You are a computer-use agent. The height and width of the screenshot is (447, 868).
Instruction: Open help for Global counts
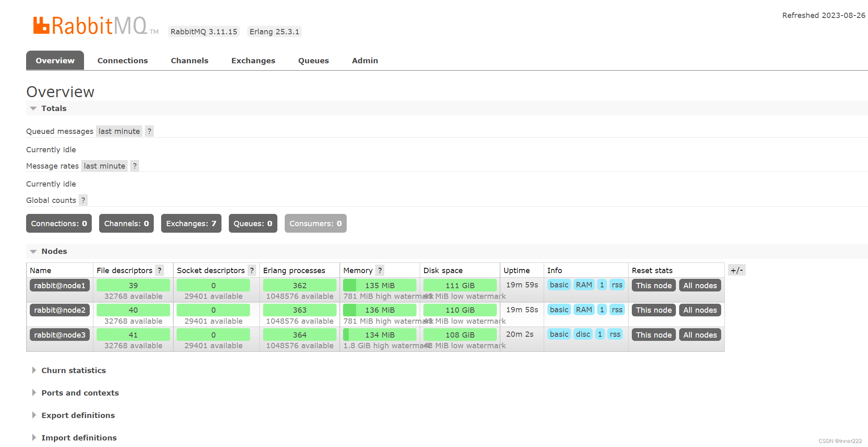click(83, 200)
